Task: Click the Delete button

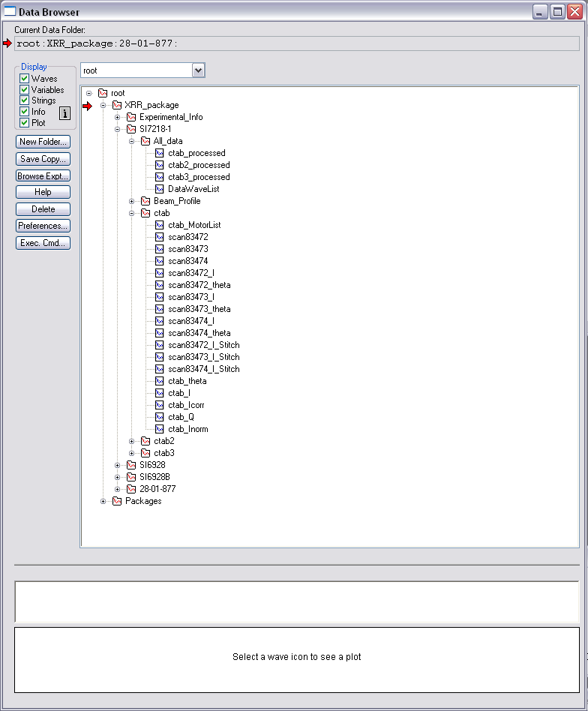Action: 43,209
